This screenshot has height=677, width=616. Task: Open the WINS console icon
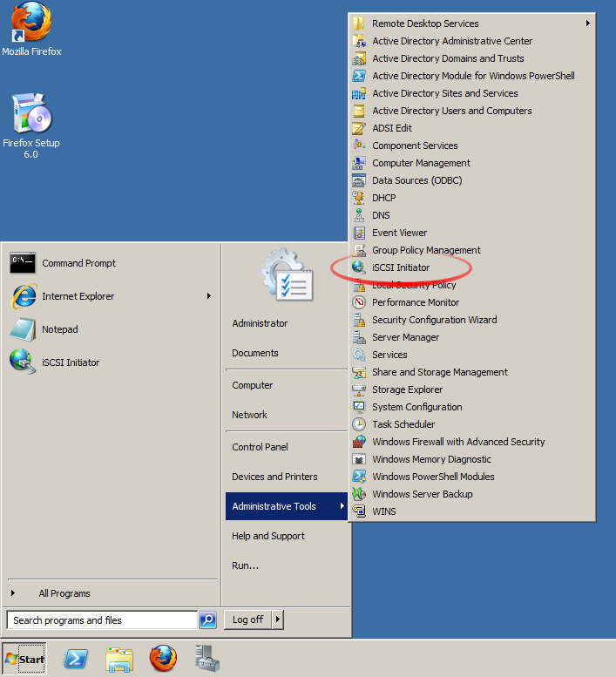coord(359,511)
